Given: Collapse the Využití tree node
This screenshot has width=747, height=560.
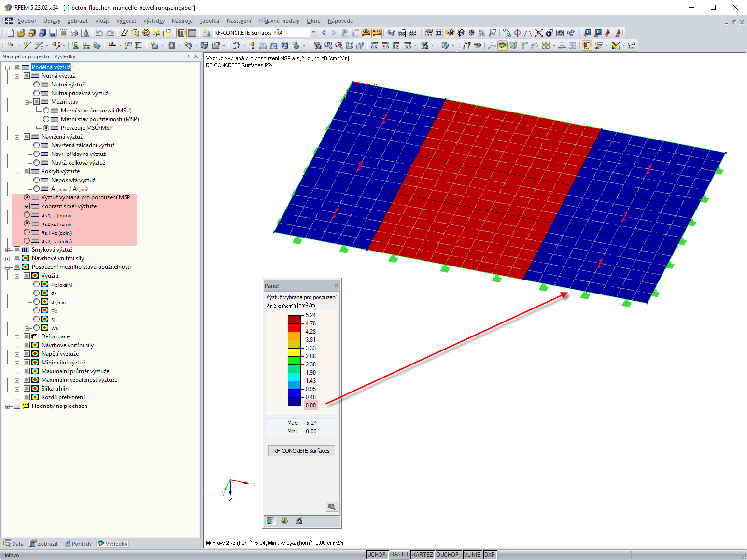Looking at the screenshot, I should [x=17, y=276].
